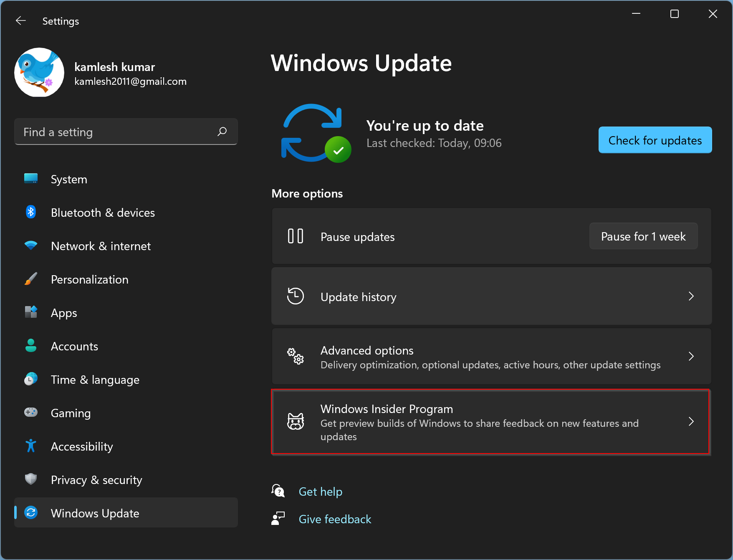Viewport: 733px width, 560px height.
Task: Click the Apps tiles icon
Action: tap(31, 312)
